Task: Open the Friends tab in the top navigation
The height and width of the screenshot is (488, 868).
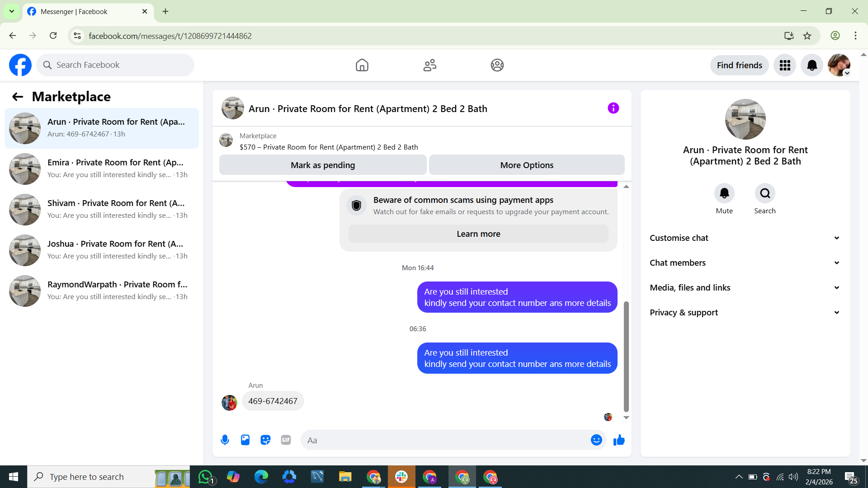Action: (429, 66)
